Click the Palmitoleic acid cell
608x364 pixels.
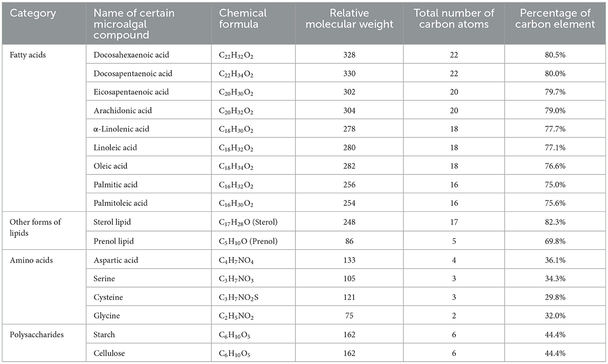point(121,203)
